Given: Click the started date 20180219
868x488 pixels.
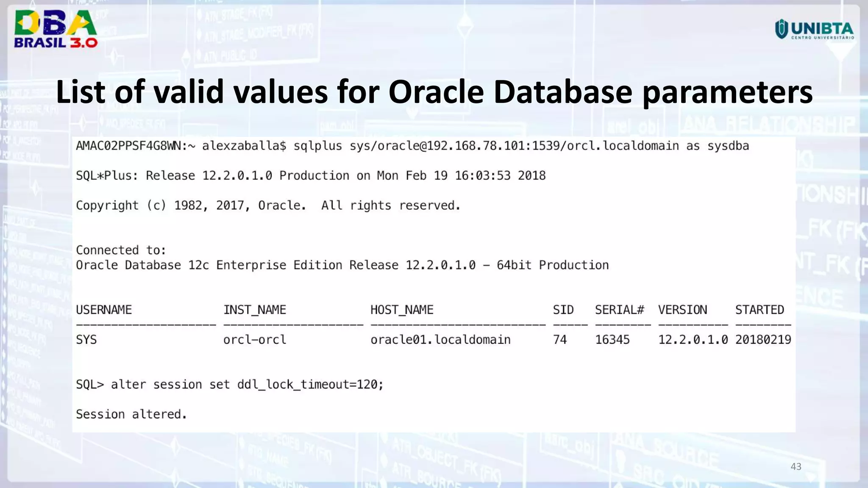Looking at the screenshot, I should [x=763, y=340].
